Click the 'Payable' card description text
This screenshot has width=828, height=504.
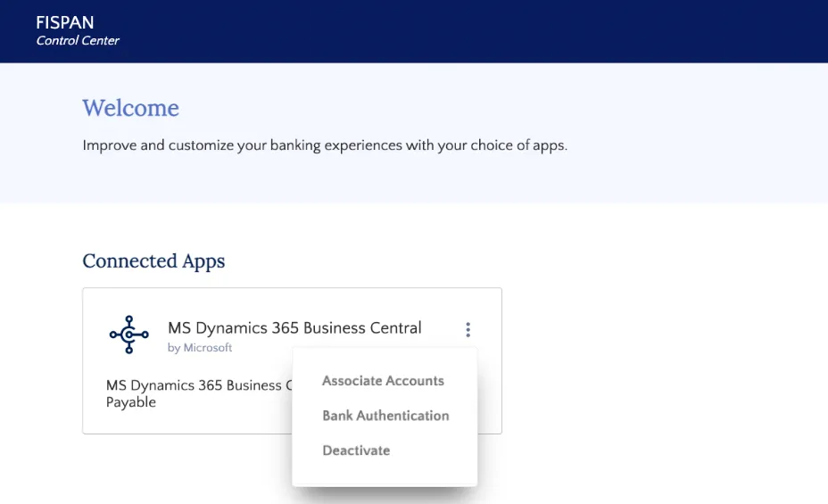point(131,402)
